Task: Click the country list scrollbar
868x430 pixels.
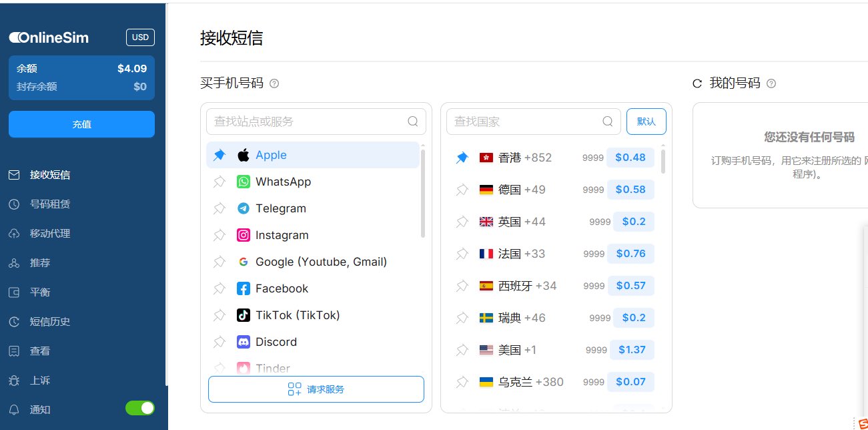Action: tap(663, 161)
